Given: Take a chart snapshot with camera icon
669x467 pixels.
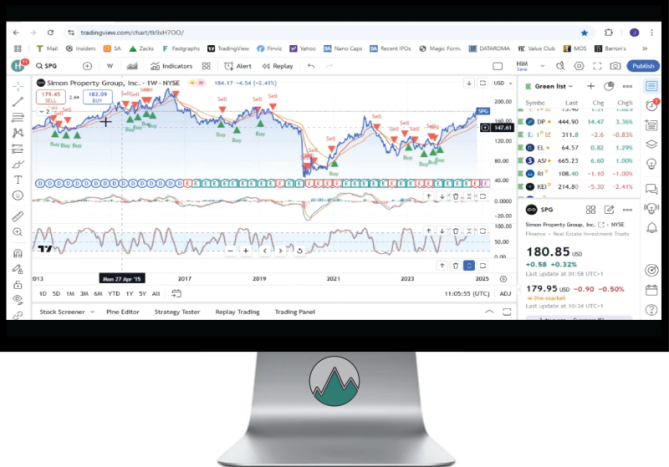Looking at the screenshot, I should coord(616,66).
